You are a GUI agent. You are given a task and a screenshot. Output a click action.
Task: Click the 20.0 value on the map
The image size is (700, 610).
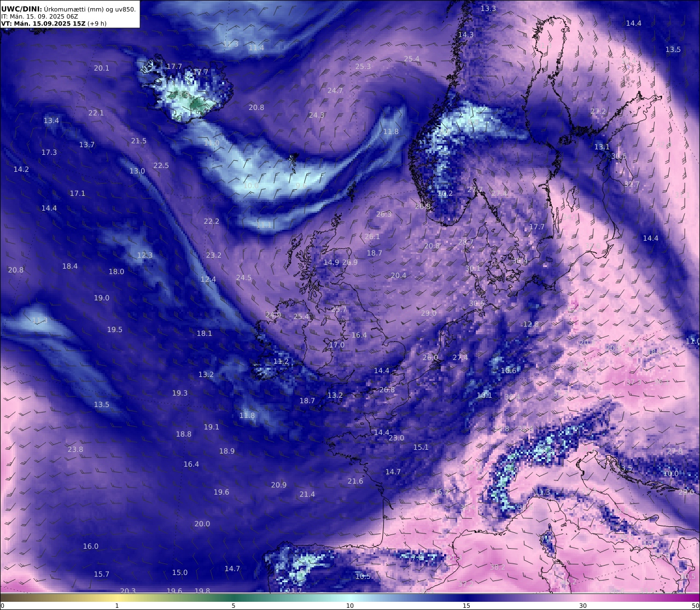coord(202,524)
